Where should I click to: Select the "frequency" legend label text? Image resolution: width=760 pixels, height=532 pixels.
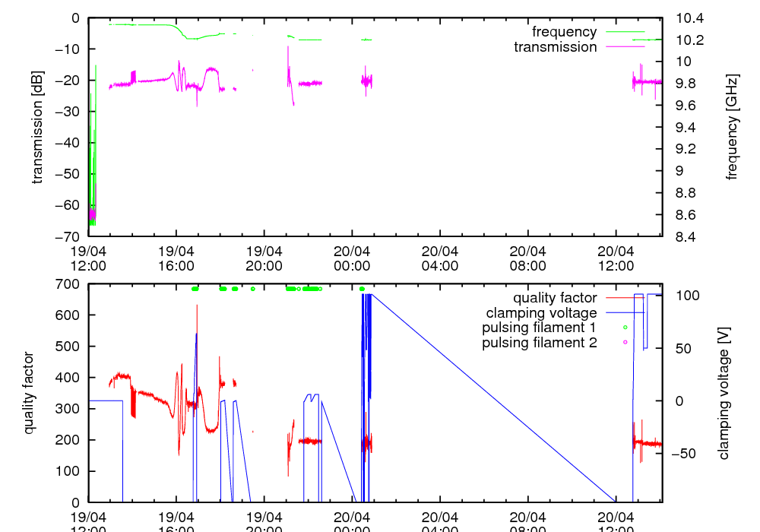(x=564, y=32)
